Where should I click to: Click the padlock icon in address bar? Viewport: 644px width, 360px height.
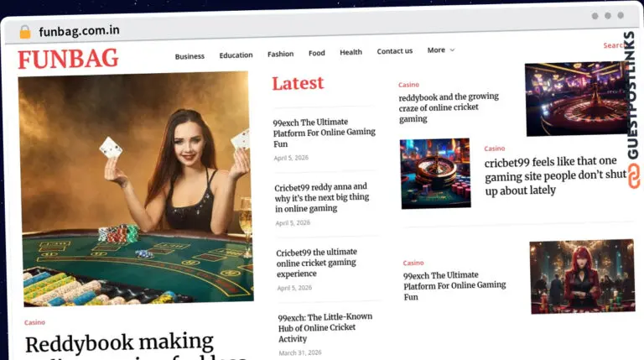25,32
